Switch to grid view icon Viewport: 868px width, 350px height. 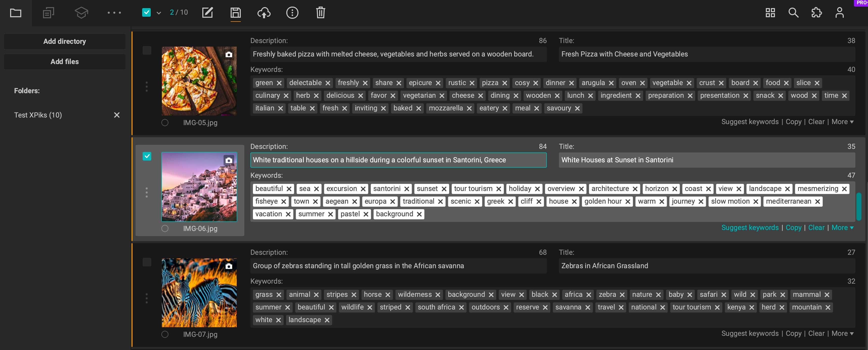770,13
